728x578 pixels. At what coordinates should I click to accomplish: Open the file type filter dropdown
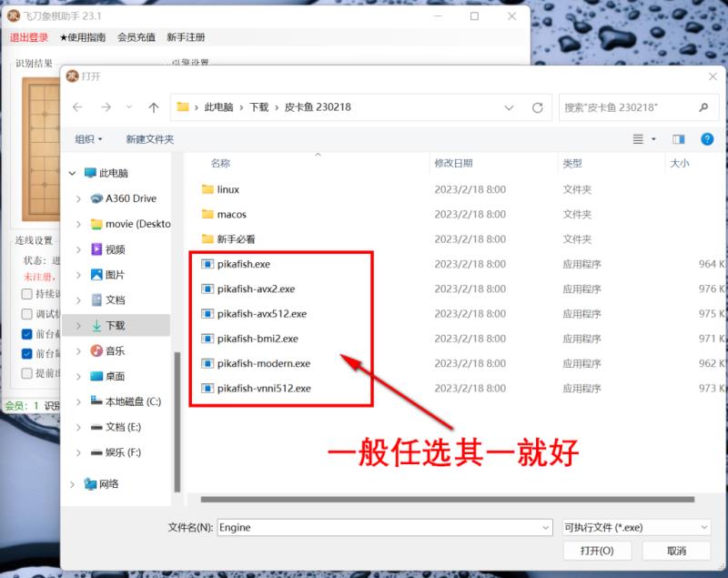click(636, 527)
